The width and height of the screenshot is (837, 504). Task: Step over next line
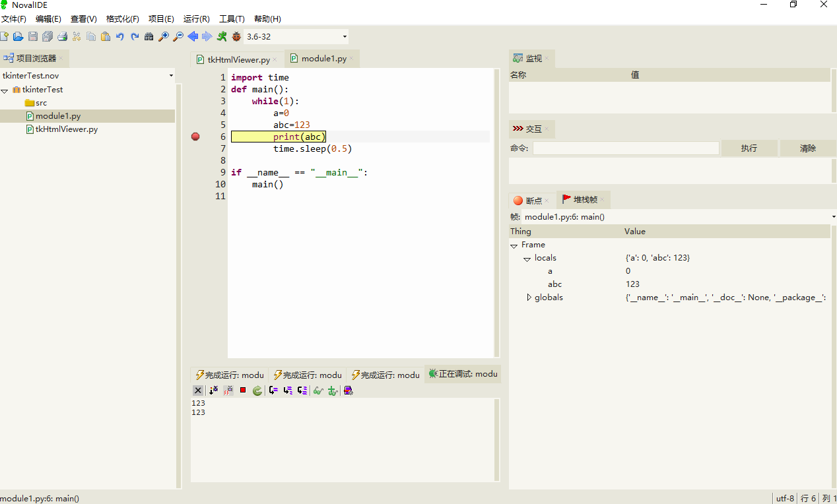click(x=273, y=391)
